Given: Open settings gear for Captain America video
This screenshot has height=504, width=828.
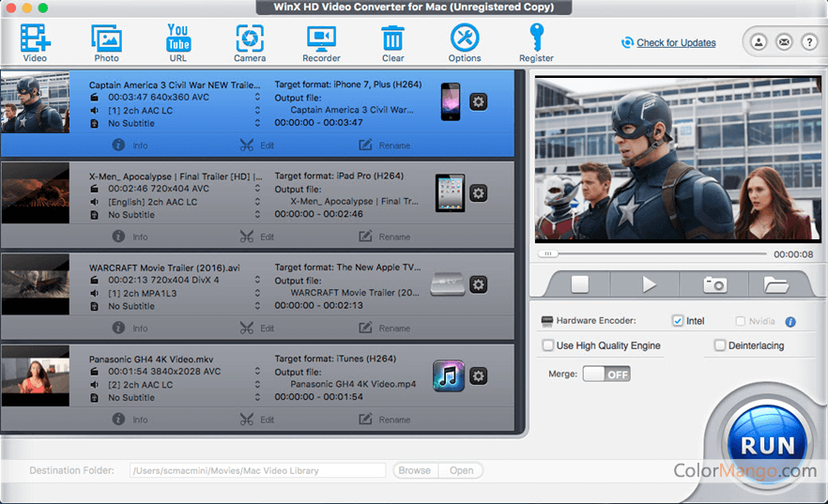Looking at the screenshot, I should 478,101.
